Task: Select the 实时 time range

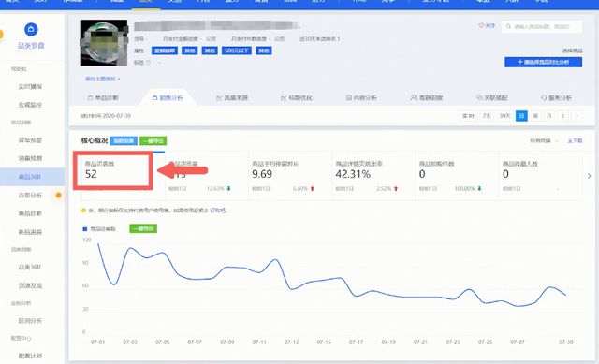Action: [x=468, y=116]
